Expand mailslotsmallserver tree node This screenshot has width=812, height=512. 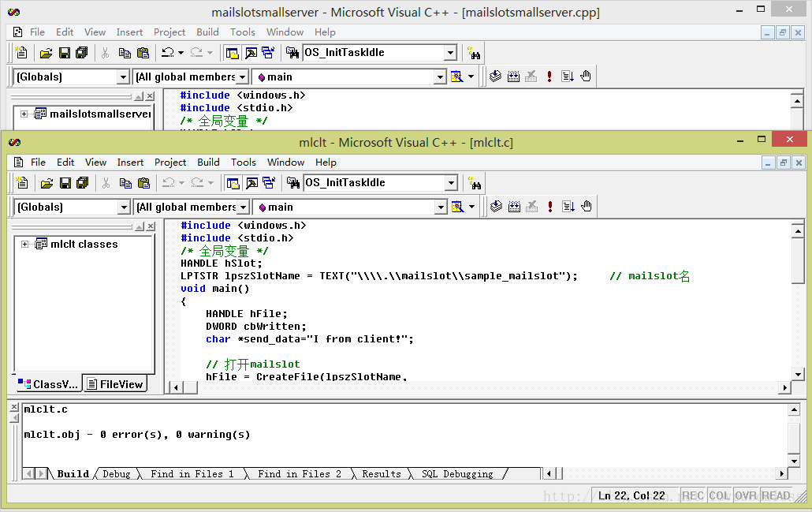tap(24, 114)
